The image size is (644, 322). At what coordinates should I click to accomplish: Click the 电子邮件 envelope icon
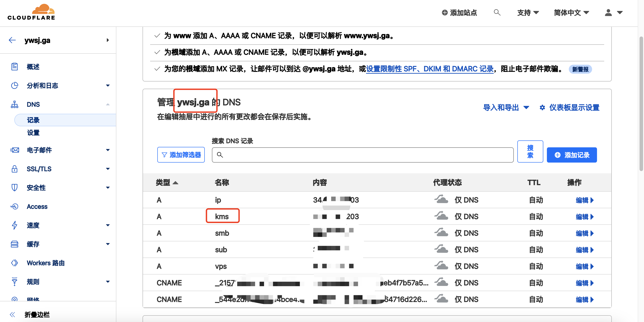15,150
